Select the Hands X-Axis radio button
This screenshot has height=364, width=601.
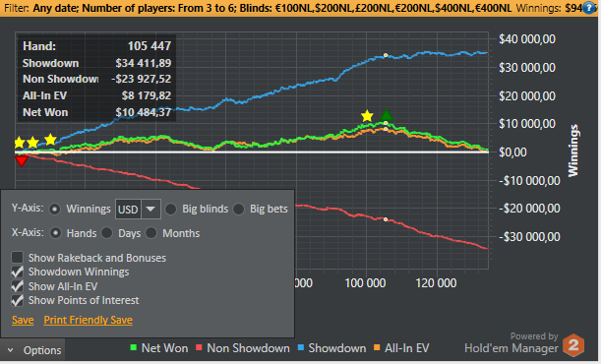56,233
